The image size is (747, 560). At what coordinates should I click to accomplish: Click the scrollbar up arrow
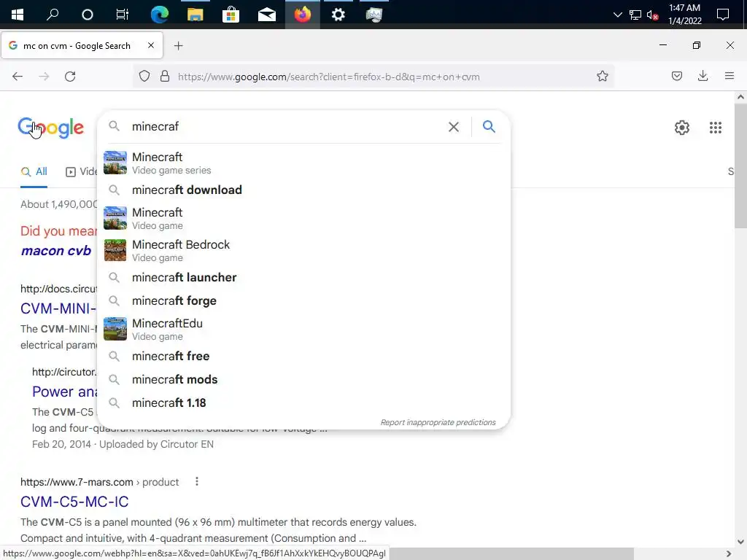[740, 97]
